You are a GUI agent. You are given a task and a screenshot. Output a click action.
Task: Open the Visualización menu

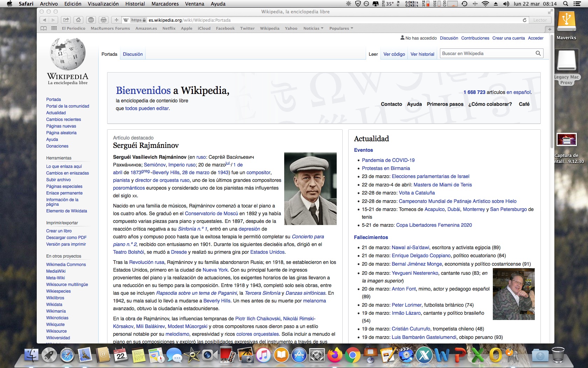coord(103,4)
